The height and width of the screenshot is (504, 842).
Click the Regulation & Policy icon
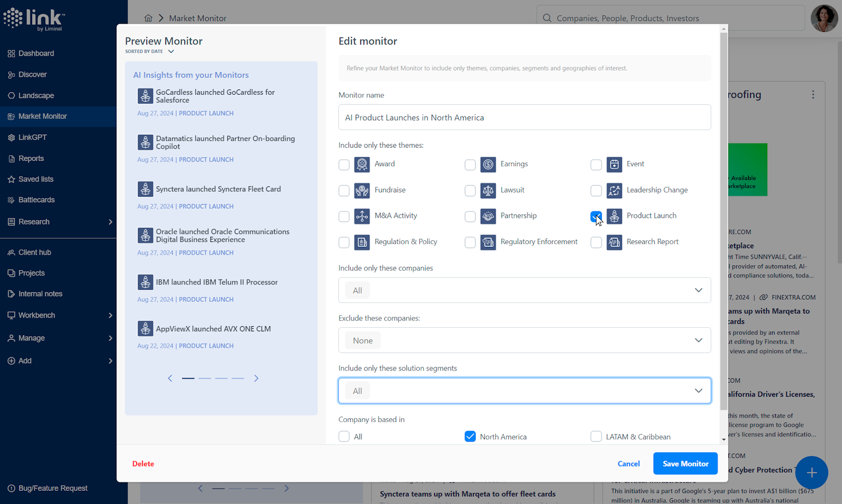tap(362, 242)
